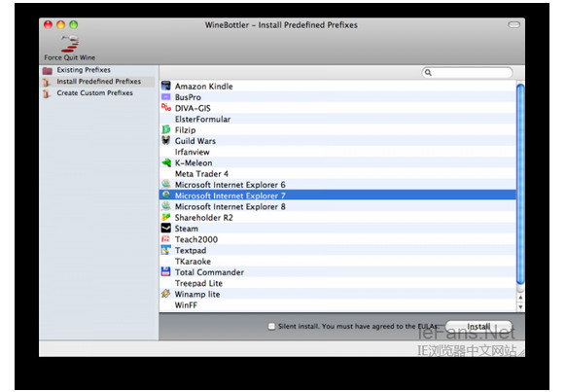566x392 pixels.
Task: Click the Filzip app icon
Action: (165, 129)
